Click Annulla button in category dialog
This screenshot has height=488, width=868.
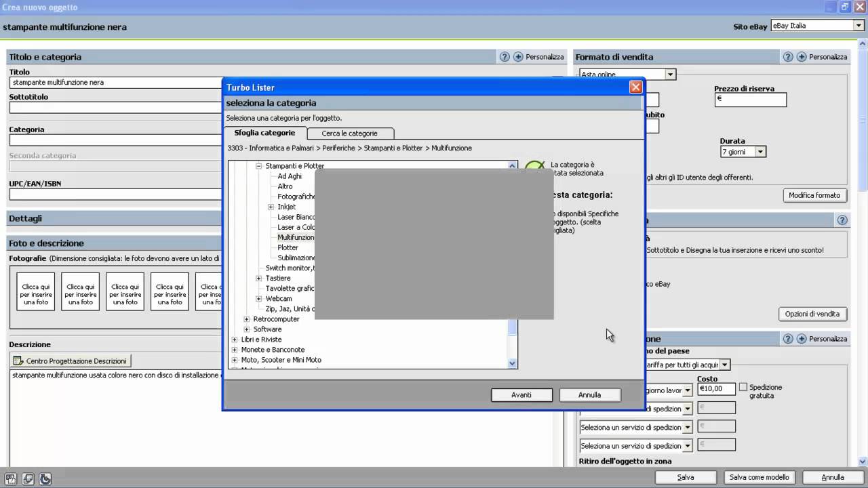(x=590, y=395)
